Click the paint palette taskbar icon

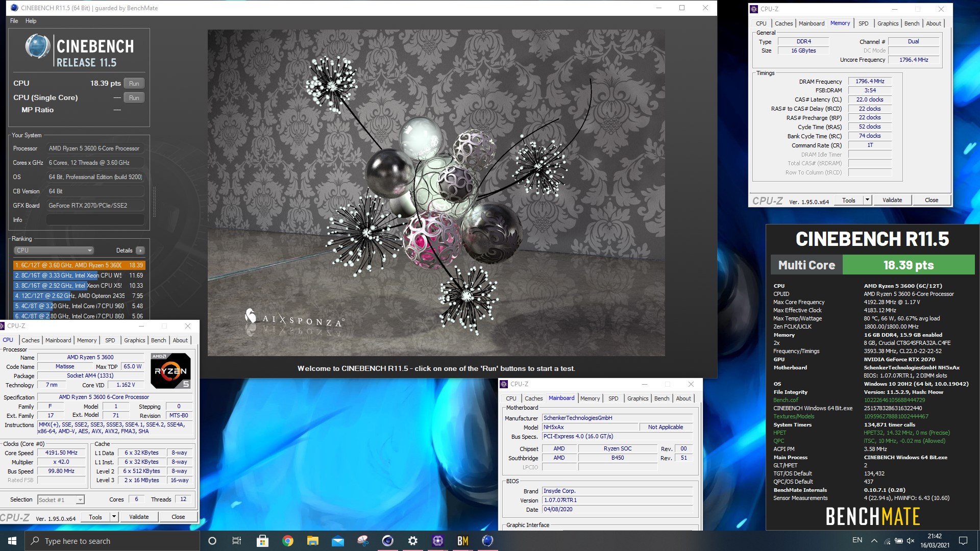(x=363, y=541)
